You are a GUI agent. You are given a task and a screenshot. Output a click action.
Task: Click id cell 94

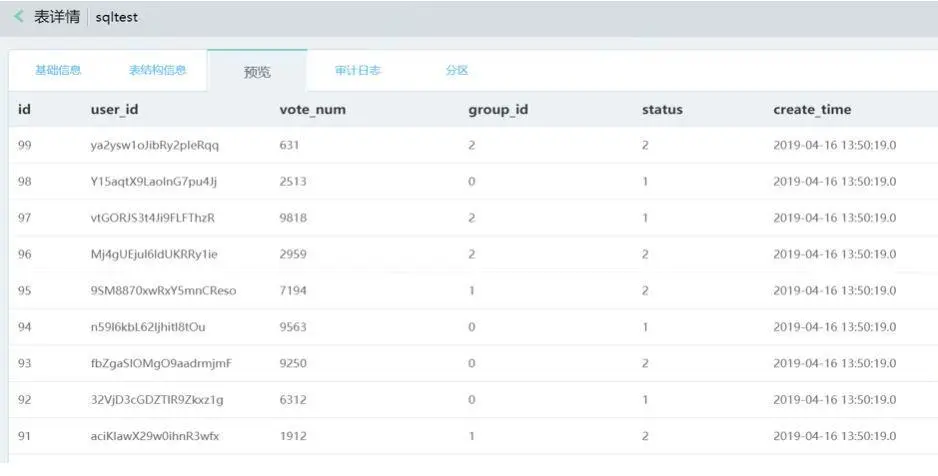25,327
